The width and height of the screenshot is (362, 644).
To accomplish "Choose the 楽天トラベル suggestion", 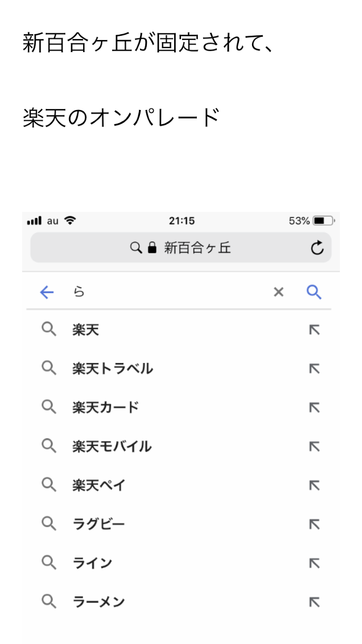I will [x=113, y=369].
